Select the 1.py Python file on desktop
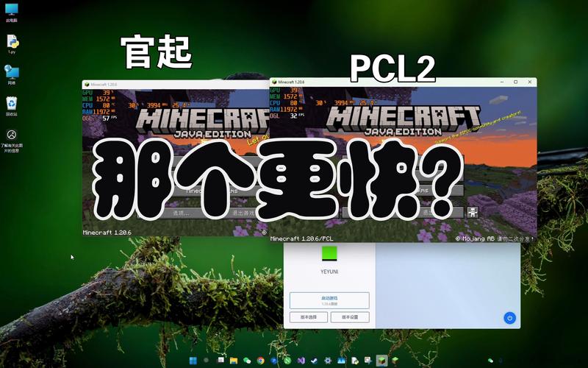588x368 pixels. click(12, 44)
